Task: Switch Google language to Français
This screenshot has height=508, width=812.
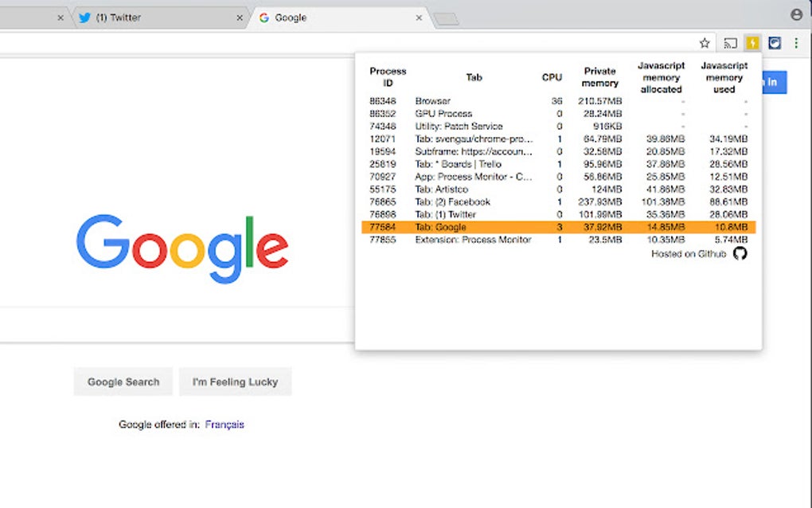Action: [224, 424]
